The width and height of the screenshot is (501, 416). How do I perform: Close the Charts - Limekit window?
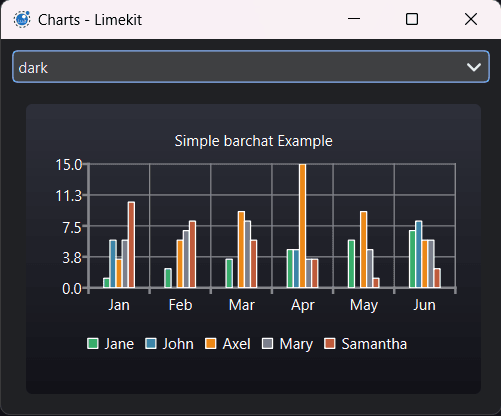(x=471, y=19)
